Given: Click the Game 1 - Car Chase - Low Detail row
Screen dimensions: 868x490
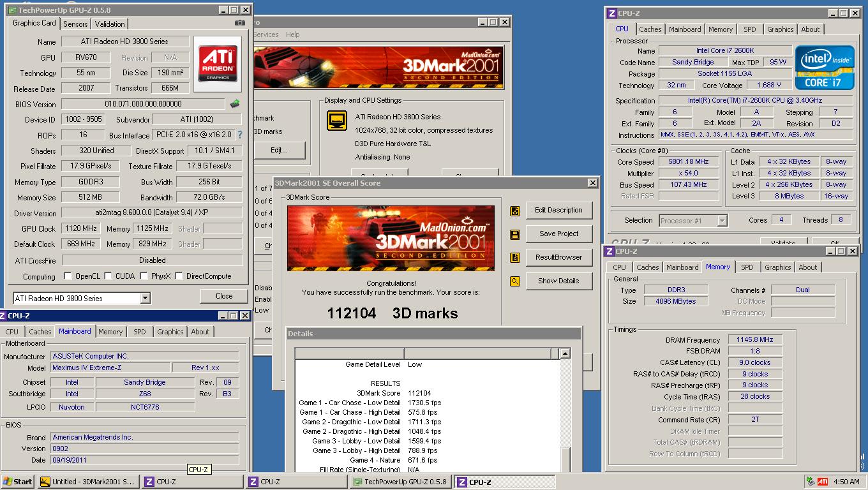Looking at the screenshot, I should click(370, 403).
